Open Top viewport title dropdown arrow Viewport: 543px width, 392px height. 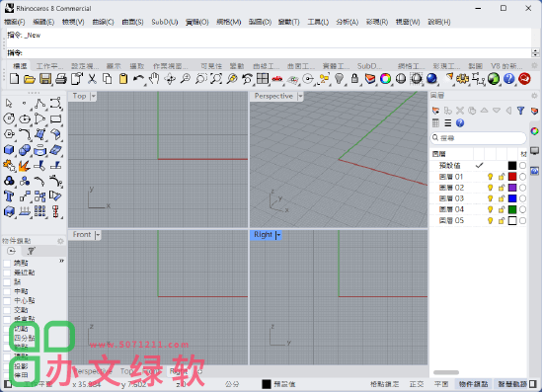tap(93, 96)
